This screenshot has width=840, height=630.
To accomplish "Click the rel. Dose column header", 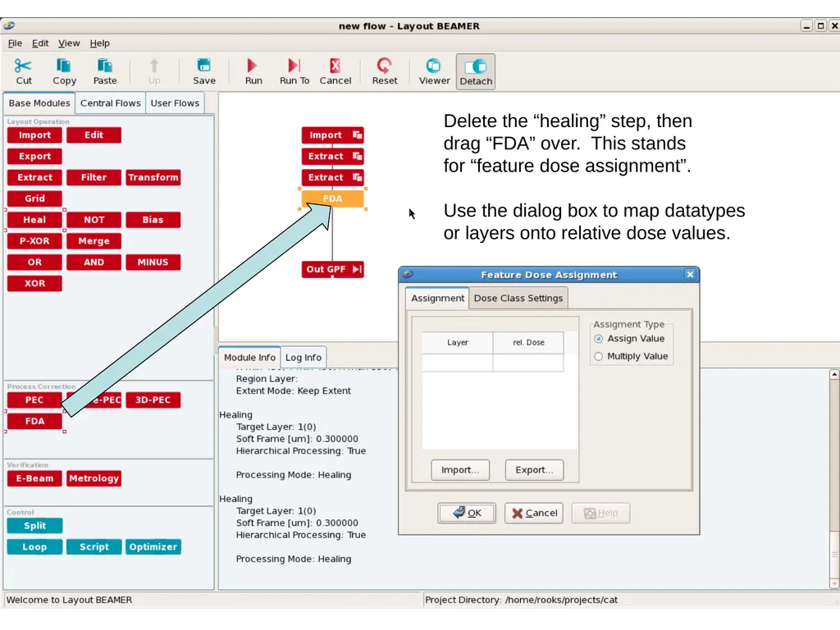I will pyautogui.click(x=528, y=342).
